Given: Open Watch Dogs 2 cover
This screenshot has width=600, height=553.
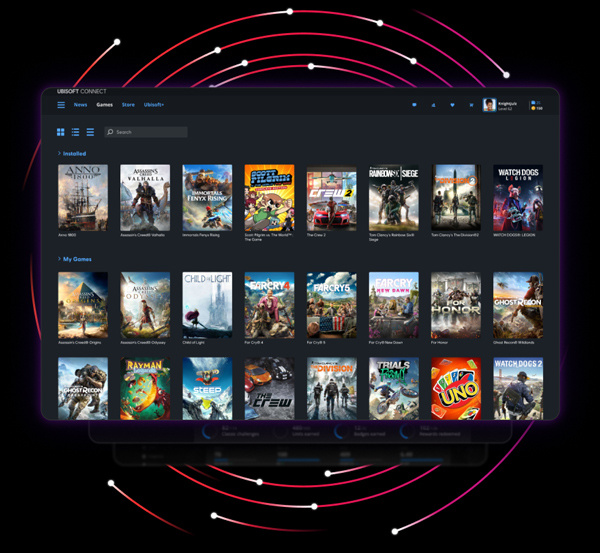Looking at the screenshot, I should coord(518,388).
